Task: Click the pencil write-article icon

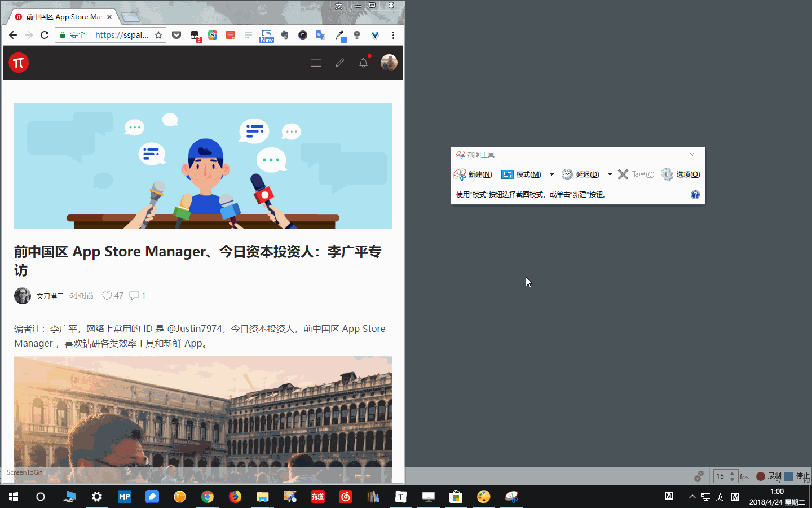Action: click(x=340, y=63)
